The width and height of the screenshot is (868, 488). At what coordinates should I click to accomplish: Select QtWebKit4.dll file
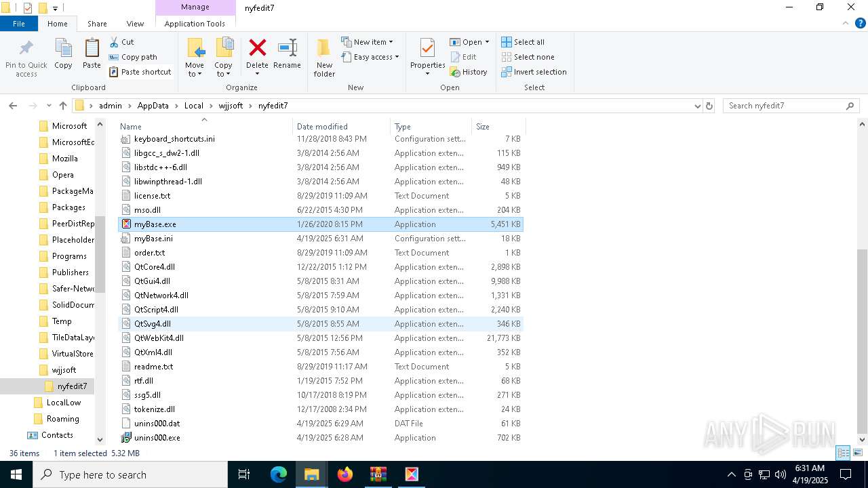(320, 338)
